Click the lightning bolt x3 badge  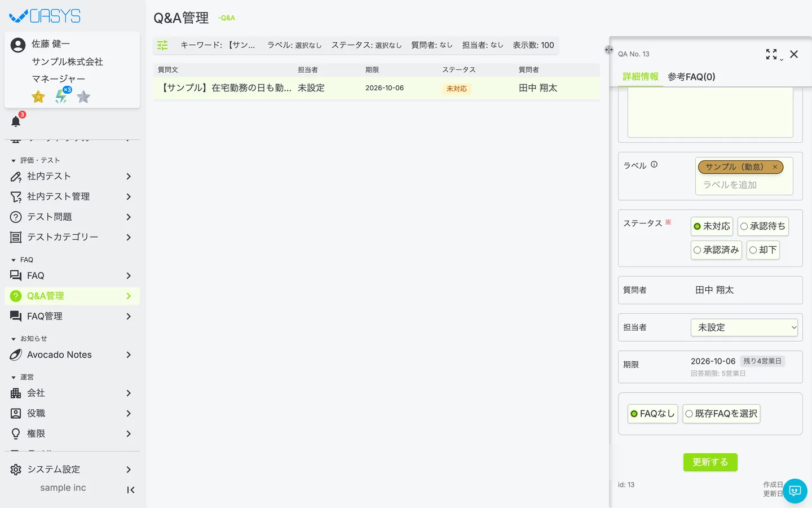tap(62, 96)
